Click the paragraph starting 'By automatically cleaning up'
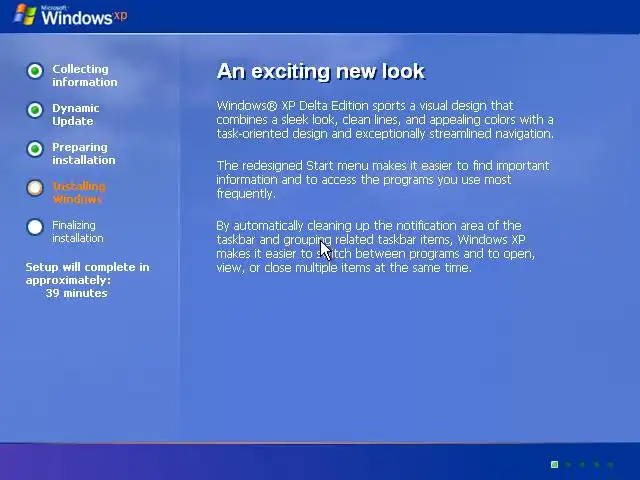This screenshot has height=480, width=640. click(x=376, y=247)
